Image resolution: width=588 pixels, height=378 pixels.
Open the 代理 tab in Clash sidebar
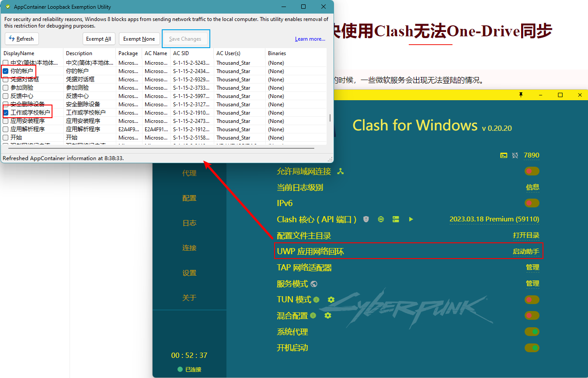tap(189, 173)
